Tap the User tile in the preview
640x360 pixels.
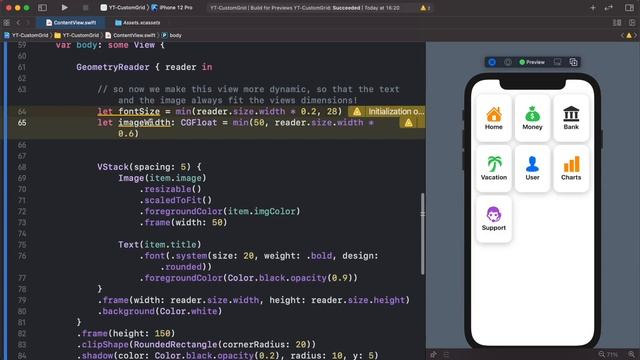click(x=532, y=169)
